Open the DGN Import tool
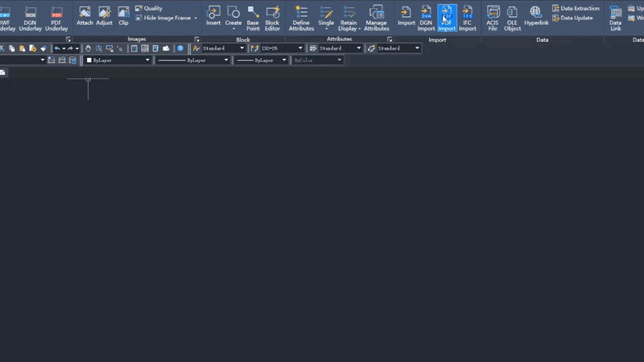644x362 pixels. (426, 18)
